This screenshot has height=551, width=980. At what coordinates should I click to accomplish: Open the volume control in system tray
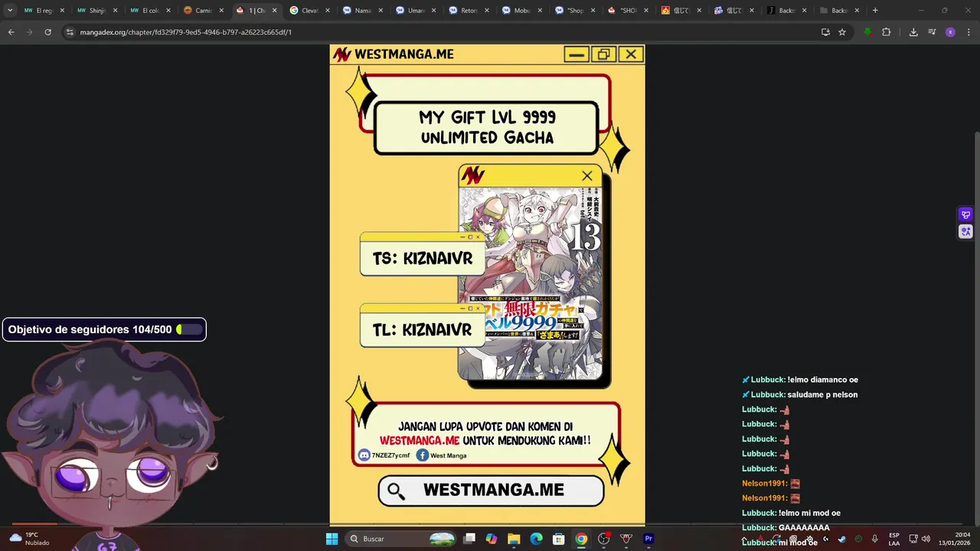coord(926,539)
